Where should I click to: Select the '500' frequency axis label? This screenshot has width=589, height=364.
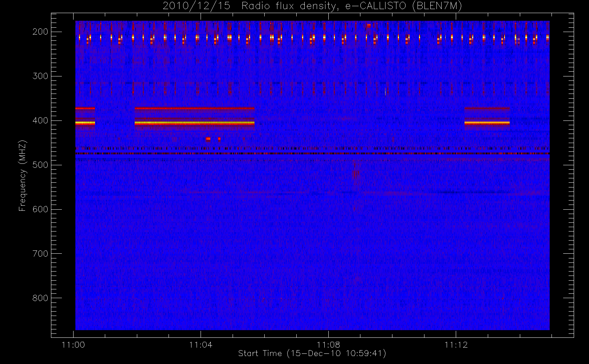click(40, 165)
